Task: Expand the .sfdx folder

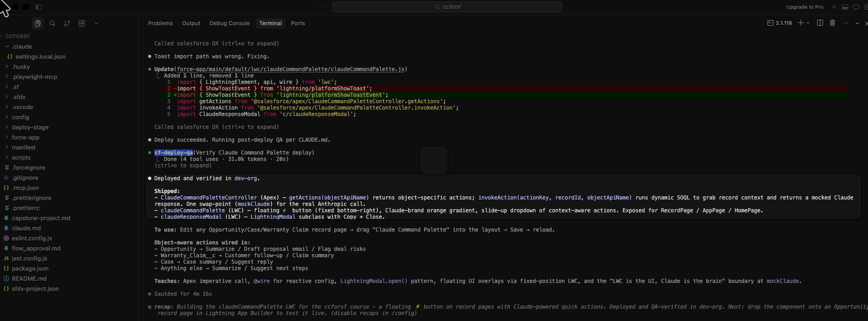Action: pyautogui.click(x=19, y=97)
